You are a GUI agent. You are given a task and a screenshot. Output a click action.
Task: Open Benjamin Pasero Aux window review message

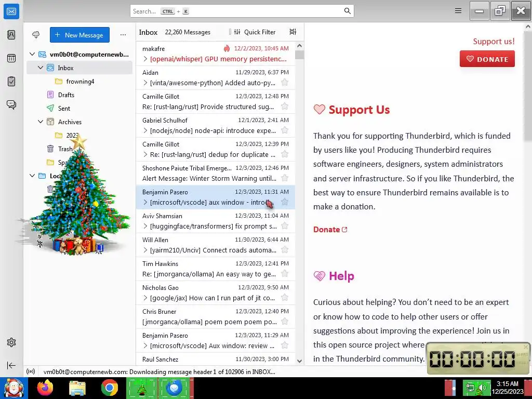pos(216,341)
